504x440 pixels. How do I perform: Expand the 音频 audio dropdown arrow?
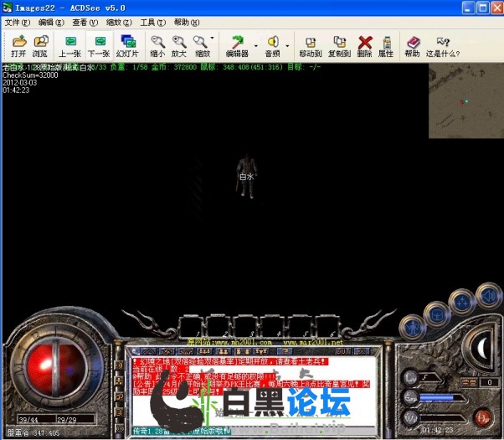coord(287,46)
